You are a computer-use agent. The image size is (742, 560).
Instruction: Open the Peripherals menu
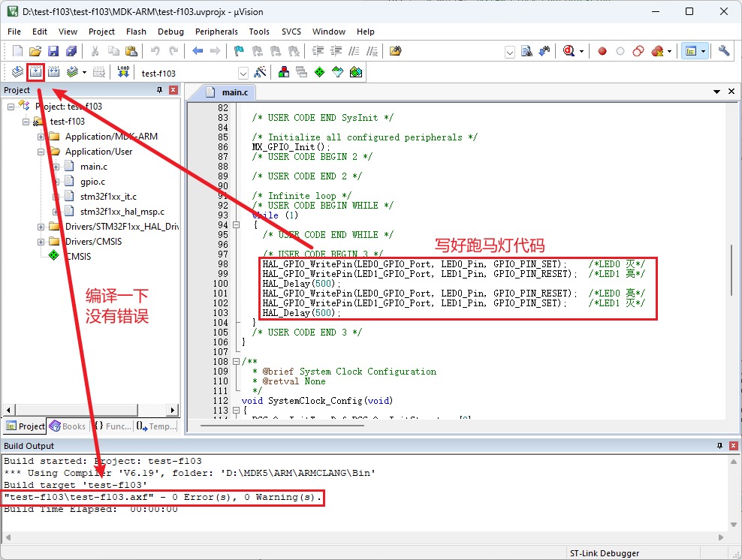tap(216, 32)
